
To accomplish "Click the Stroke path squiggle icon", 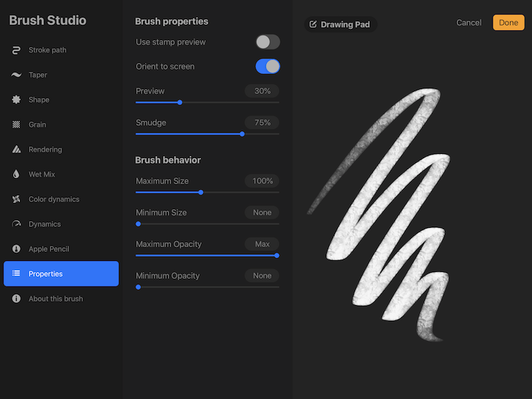I will pyautogui.click(x=16, y=50).
